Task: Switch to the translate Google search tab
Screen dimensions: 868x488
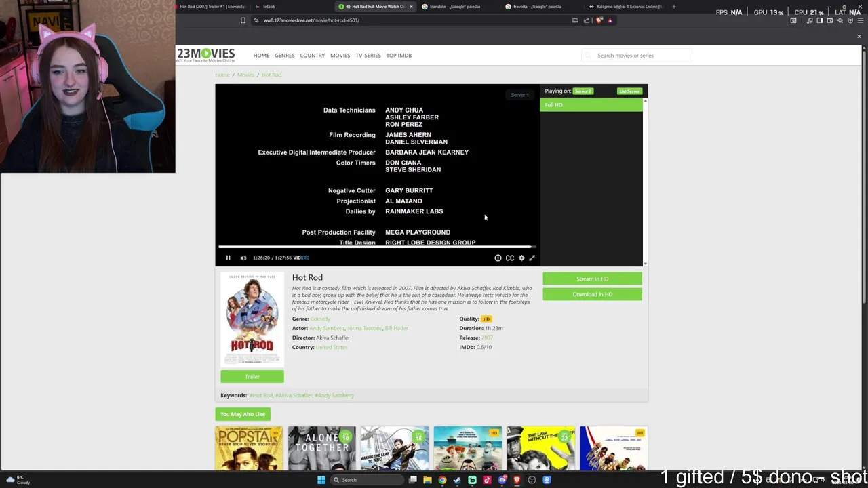Action: [x=455, y=7]
